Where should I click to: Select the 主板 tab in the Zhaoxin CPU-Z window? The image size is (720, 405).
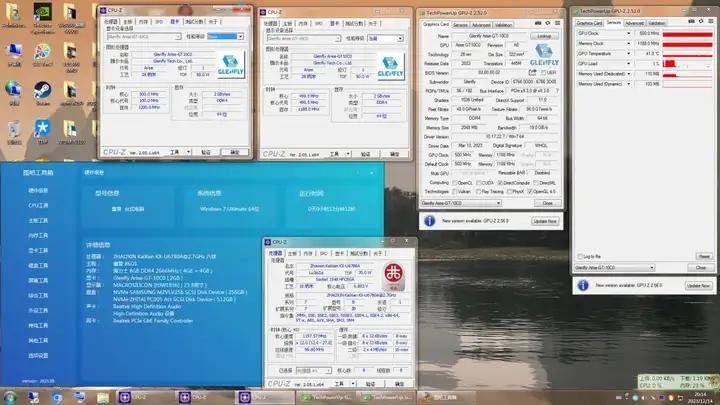tap(292, 253)
